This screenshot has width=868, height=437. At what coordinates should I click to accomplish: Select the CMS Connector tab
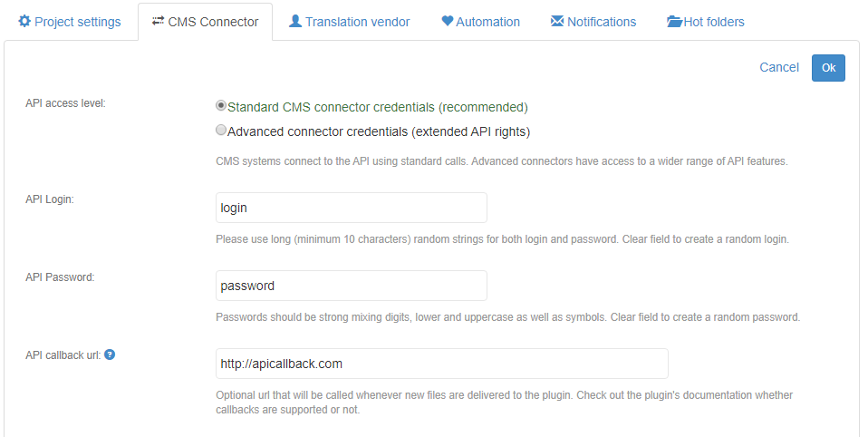pyautogui.click(x=205, y=22)
